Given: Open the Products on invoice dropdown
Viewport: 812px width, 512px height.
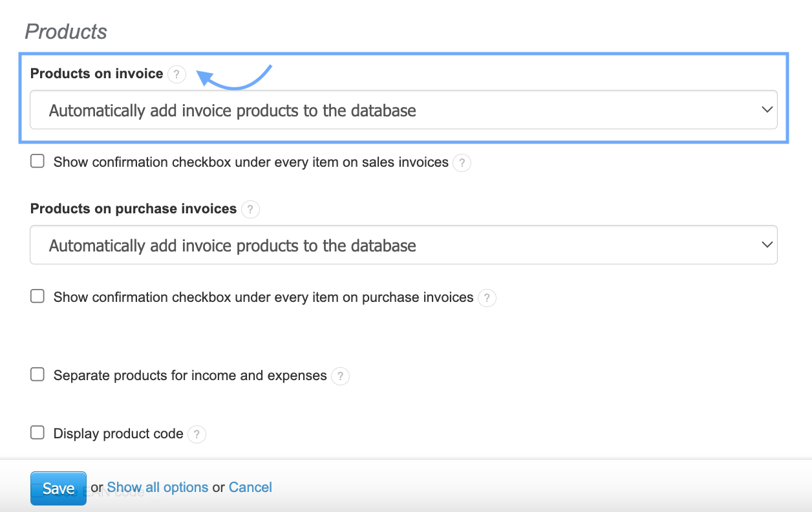Looking at the screenshot, I should pyautogui.click(x=403, y=110).
